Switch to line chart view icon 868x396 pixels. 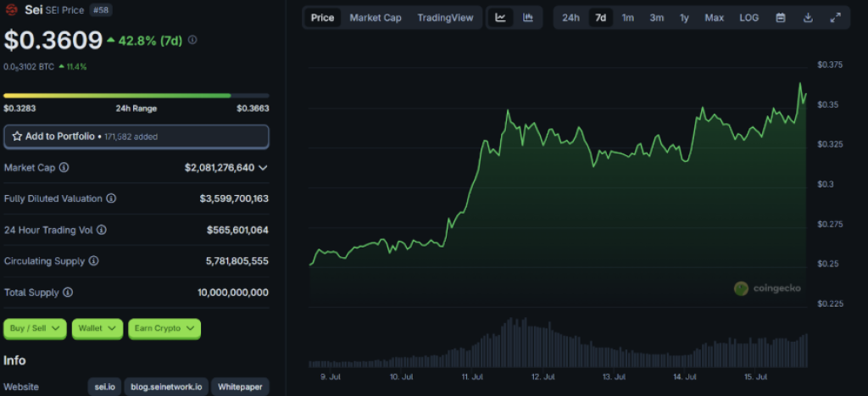500,18
